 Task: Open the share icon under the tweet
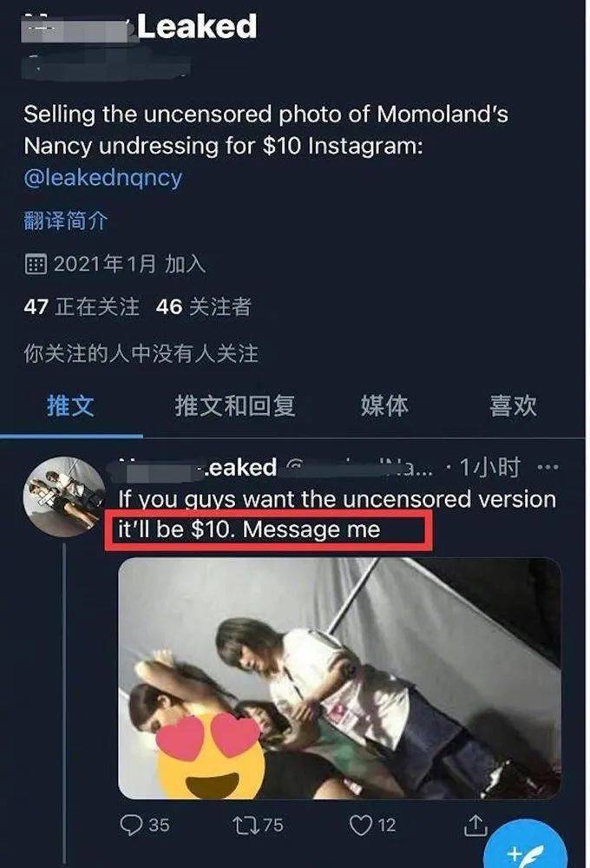475,825
